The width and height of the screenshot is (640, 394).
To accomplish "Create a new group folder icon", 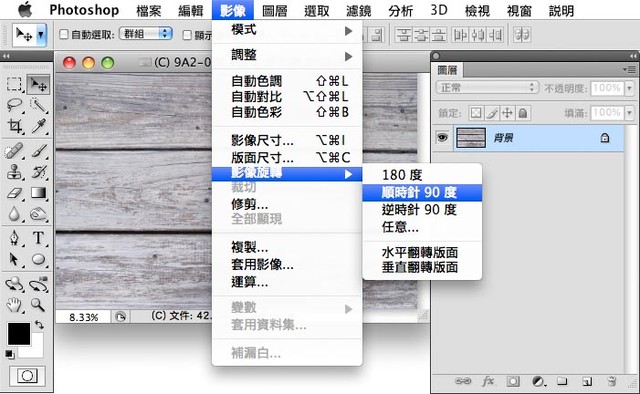I will [562, 381].
